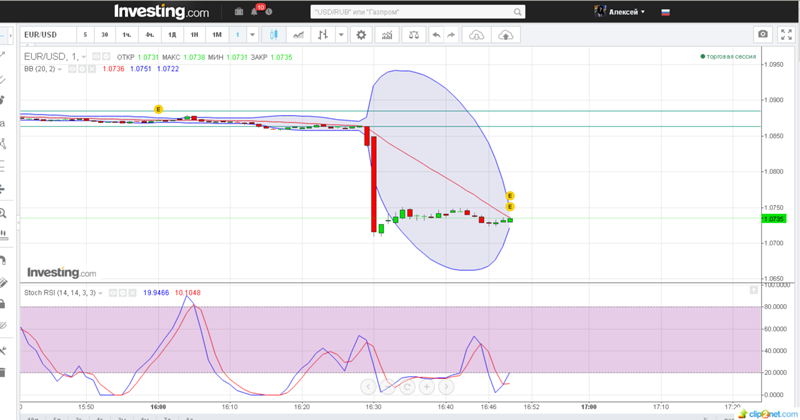Click the EUR/USD symbol field
The height and width of the screenshot is (420, 800).
pyautogui.click(x=48, y=35)
